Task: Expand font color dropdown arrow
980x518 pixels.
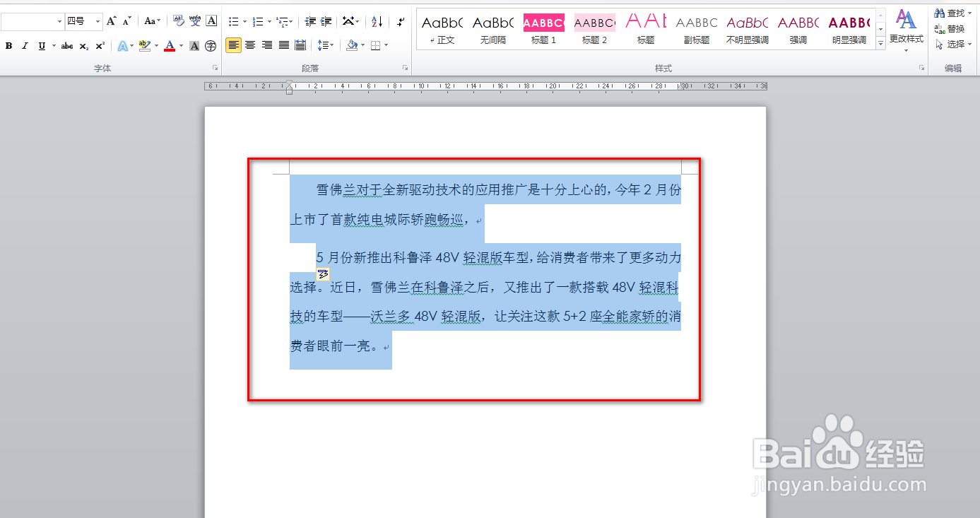Action: pyautogui.click(x=181, y=46)
